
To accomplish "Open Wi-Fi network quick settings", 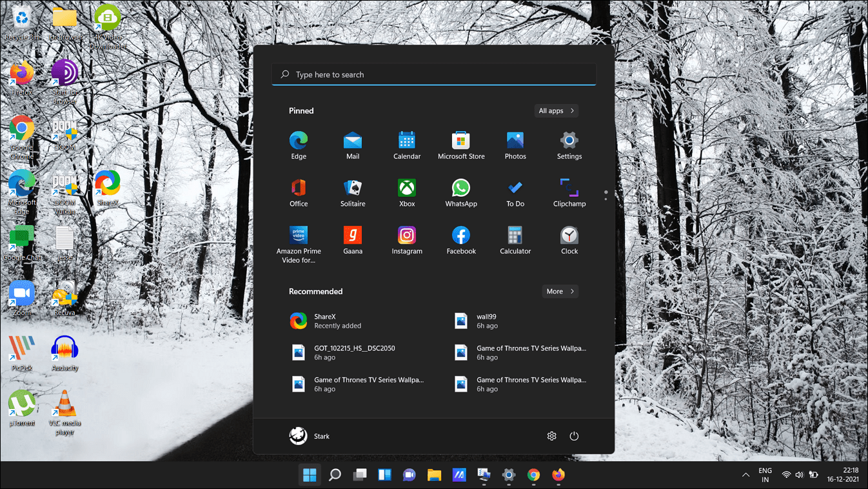I will (786, 475).
